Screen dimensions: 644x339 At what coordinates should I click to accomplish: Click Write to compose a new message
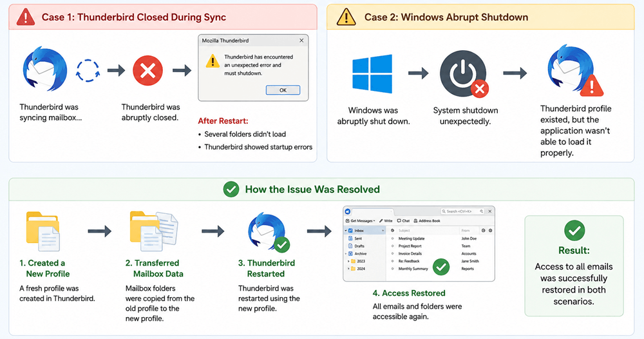point(386,220)
